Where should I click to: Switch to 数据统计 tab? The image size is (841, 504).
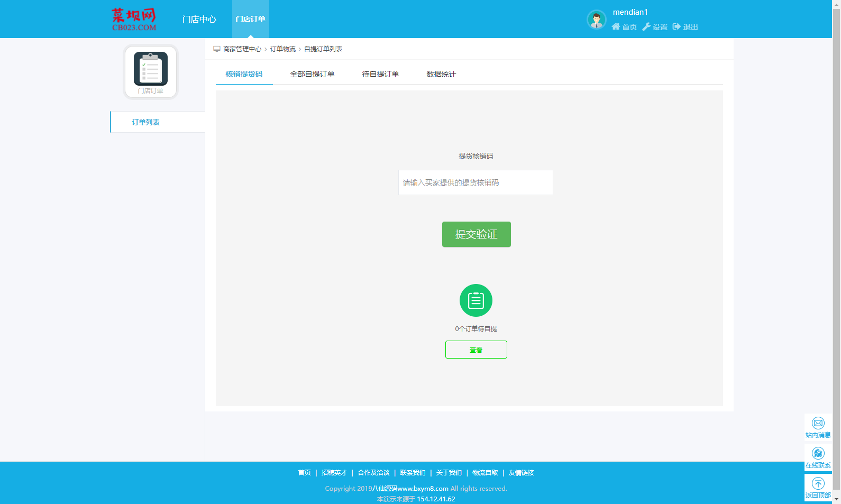441,74
